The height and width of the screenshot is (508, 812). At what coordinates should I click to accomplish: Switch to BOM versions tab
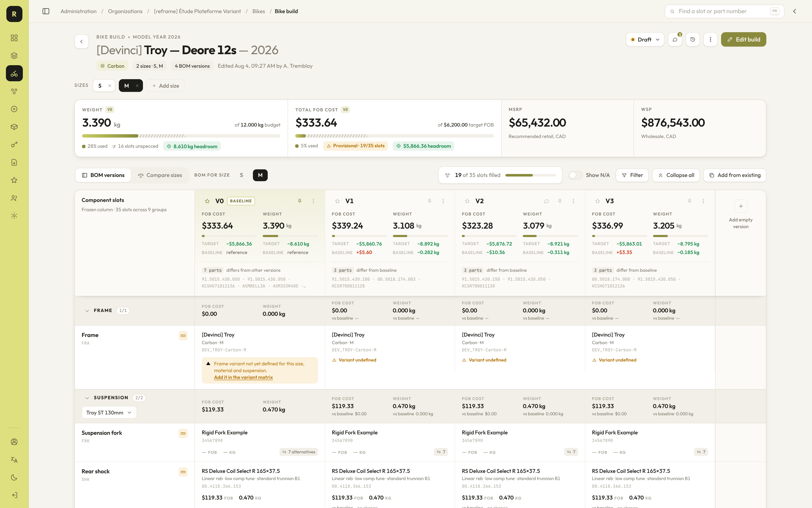pyautogui.click(x=103, y=175)
